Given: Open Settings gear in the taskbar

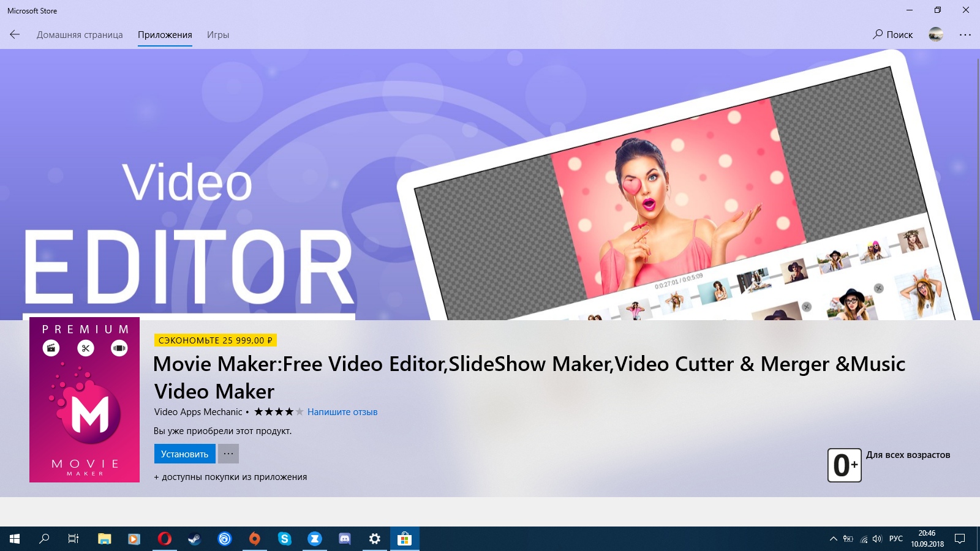Looking at the screenshot, I should [375, 539].
